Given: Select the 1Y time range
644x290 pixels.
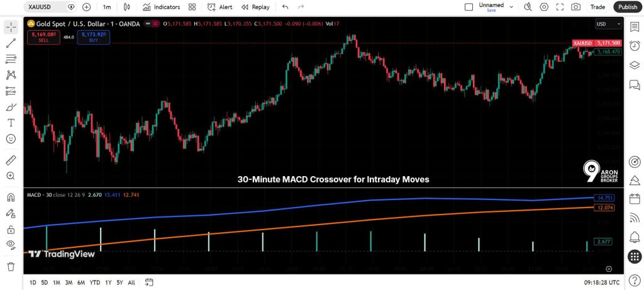Looking at the screenshot, I should (x=108, y=282).
